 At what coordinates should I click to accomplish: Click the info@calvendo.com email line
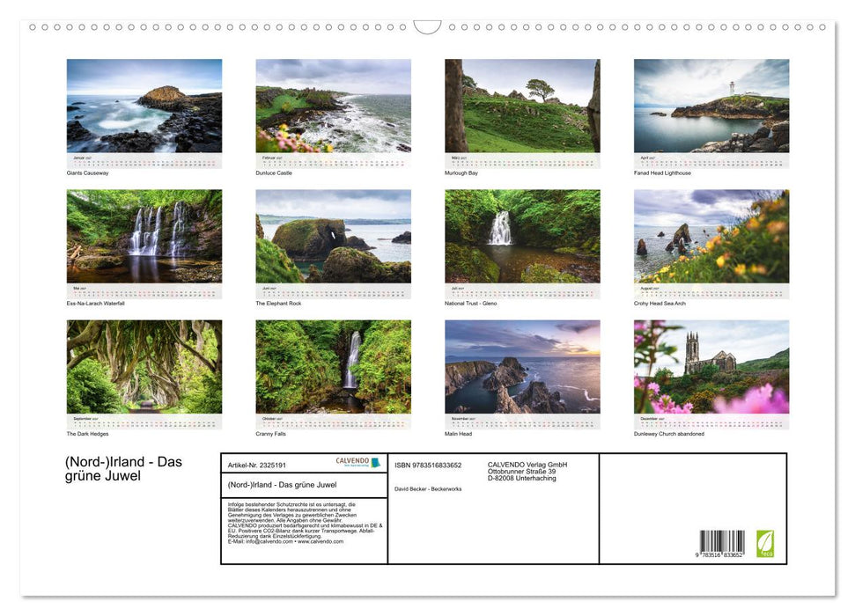click(x=285, y=541)
